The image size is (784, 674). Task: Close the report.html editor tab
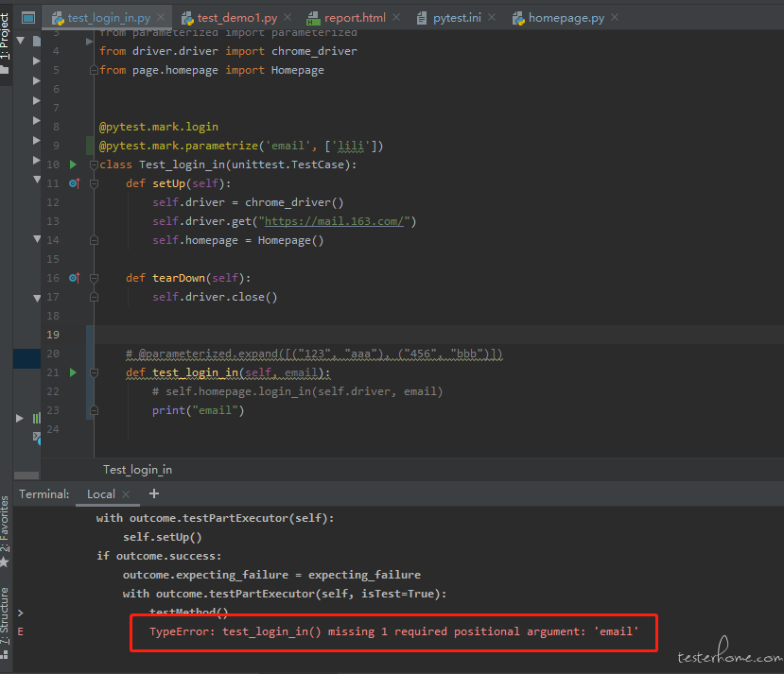click(x=396, y=17)
